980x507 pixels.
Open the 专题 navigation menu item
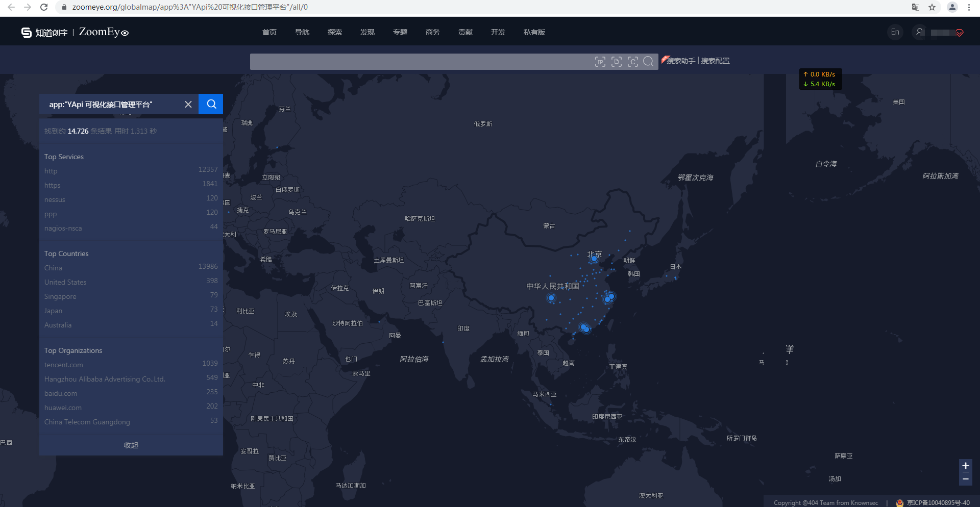click(x=400, y=32)
